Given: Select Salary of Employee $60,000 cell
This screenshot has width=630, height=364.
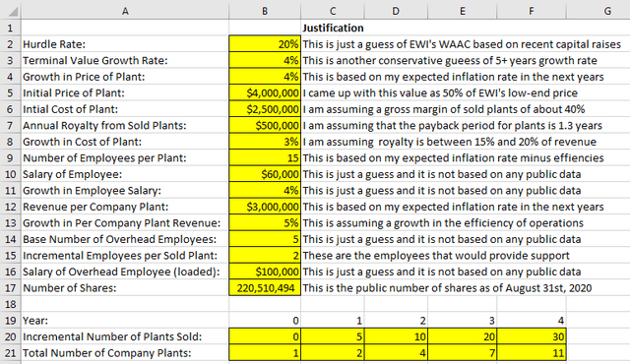Looking at the screenshot, I should (x=265, y=174).
